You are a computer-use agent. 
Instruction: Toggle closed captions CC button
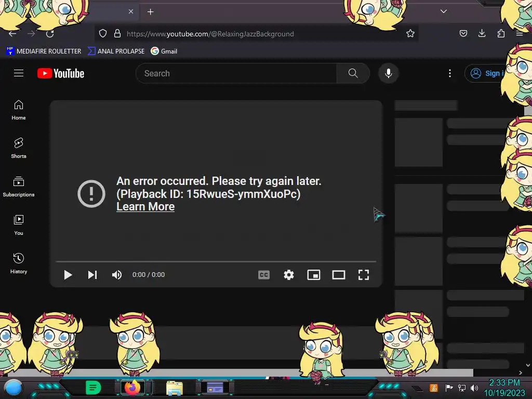264,275
